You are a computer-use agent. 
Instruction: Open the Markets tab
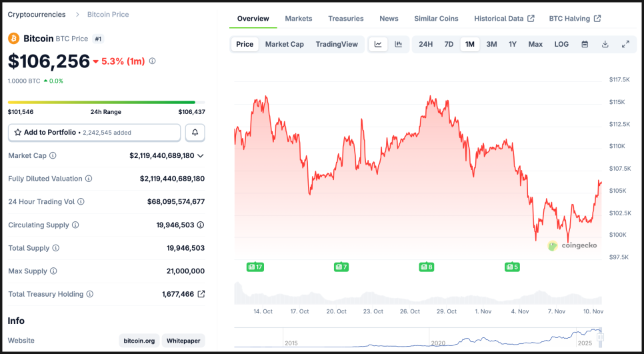pos(298,19)
